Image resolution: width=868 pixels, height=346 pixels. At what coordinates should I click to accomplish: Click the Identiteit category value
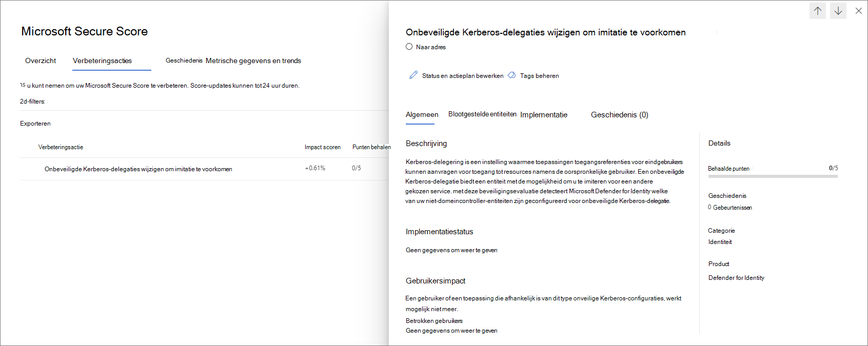pos(720,242)
